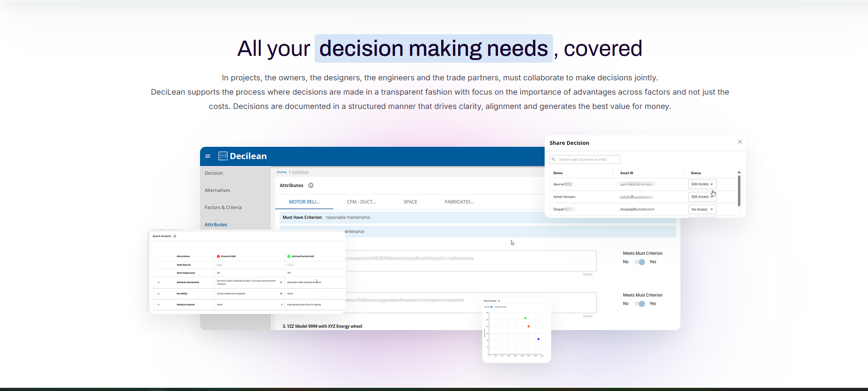Click the info icon beside Attributes heading
Viewport: 868px width, 391px height.
click(311, 186)
